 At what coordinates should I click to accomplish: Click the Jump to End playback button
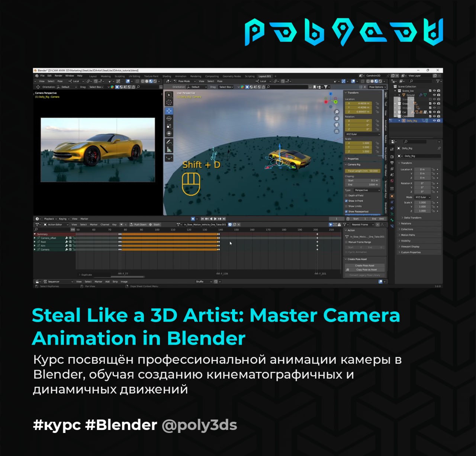224,219
